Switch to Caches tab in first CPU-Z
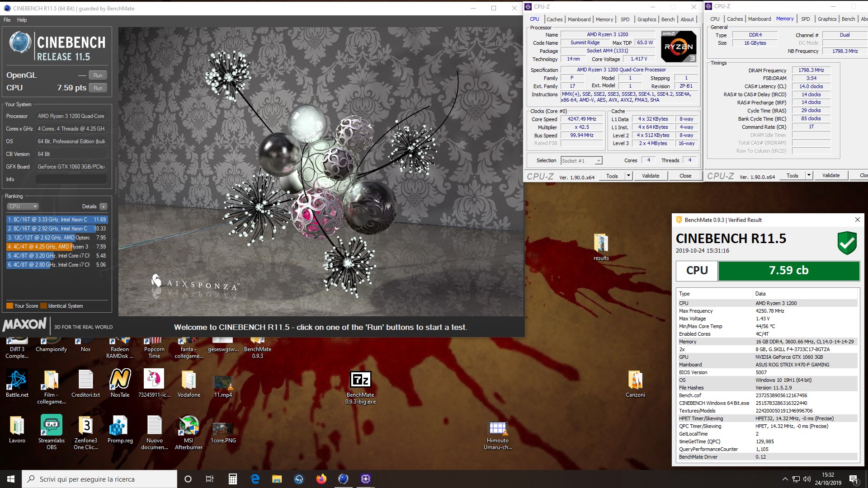 tap(554, 19)
